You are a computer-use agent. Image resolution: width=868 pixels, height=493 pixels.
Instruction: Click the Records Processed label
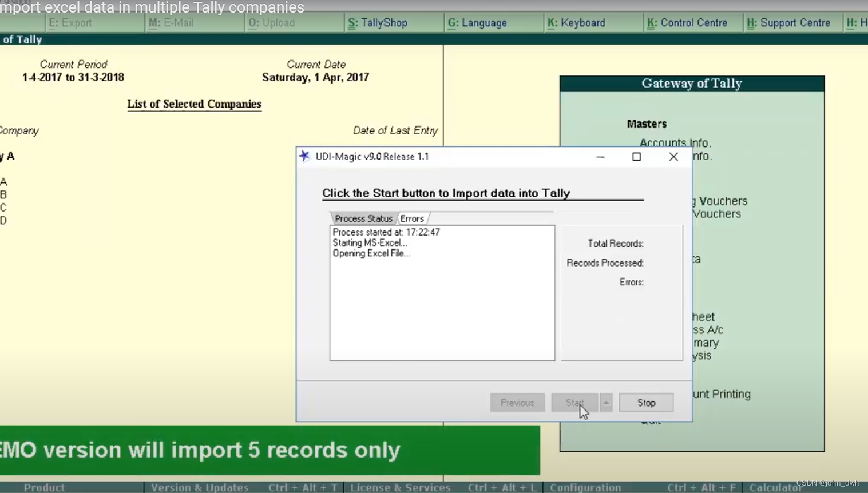pyautogui.click(x=605, y=263)
